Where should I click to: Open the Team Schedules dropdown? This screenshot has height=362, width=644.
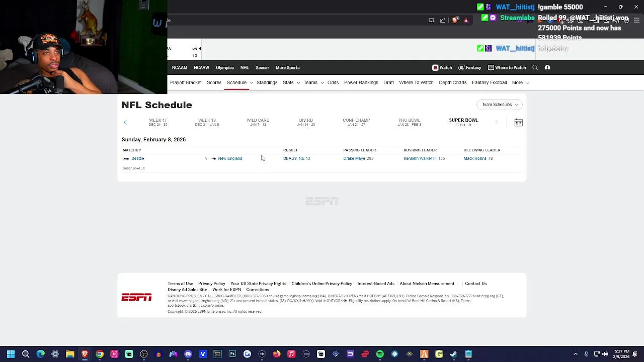pos(500,105)
